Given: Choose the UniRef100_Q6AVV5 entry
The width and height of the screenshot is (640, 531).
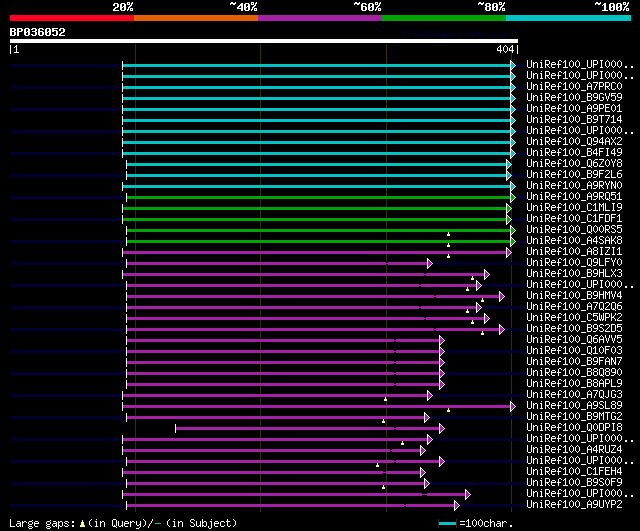Looking at the screenshot, I should point(574,340).
